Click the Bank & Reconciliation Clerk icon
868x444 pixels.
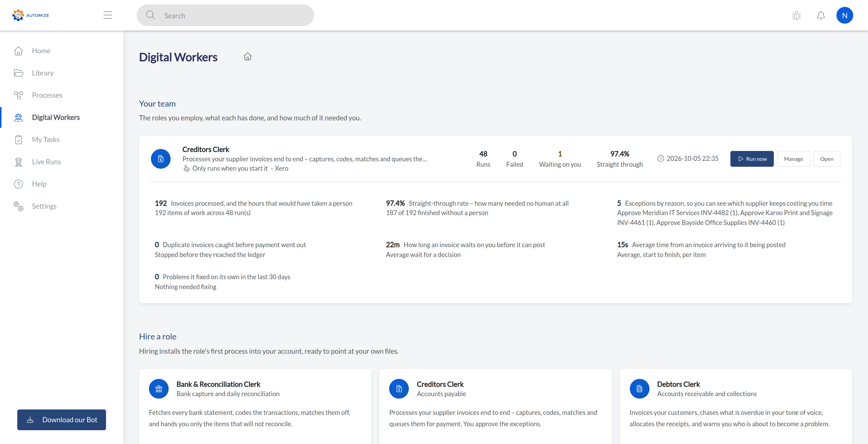[x=159, y=389]
